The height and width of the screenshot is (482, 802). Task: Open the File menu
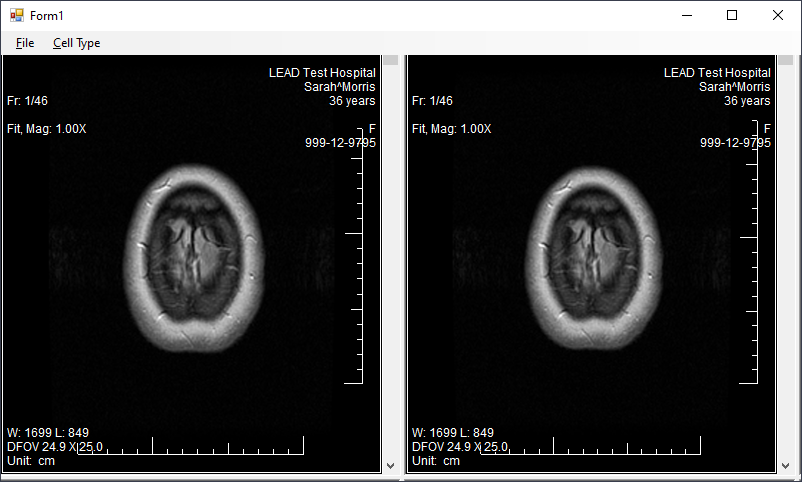25,43
